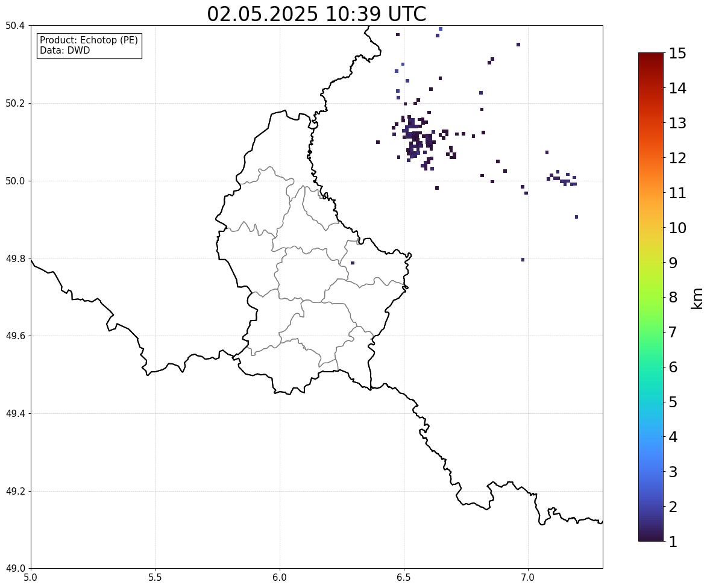Click the colorbar label '14'
The height and width of the screenshot is (588, 710).
coord(677,89)
